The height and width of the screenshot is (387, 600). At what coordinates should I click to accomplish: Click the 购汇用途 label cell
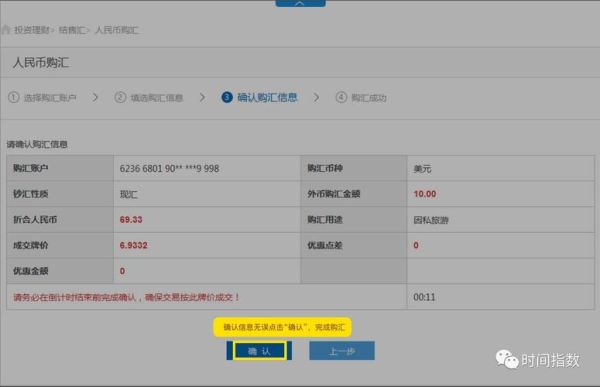pos(354,219)
